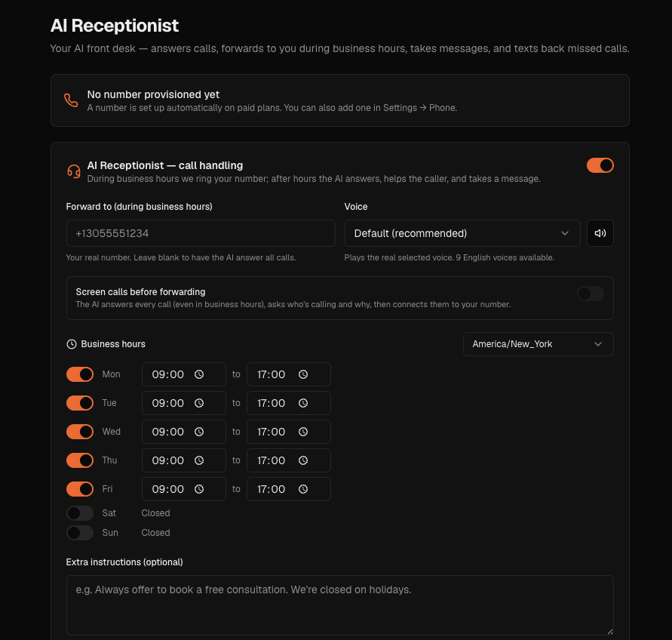The width and height of the screenshot is (672, 640).
Task: Click the orange phone icon beside No number provisioned
Action: click(71, 100)
